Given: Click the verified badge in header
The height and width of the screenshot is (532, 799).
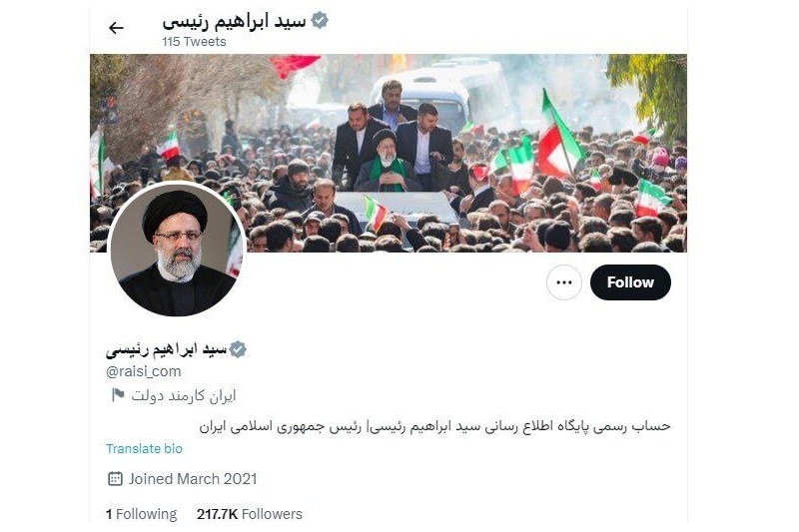Looking at the screenshot, I should (x=320, y=21).
